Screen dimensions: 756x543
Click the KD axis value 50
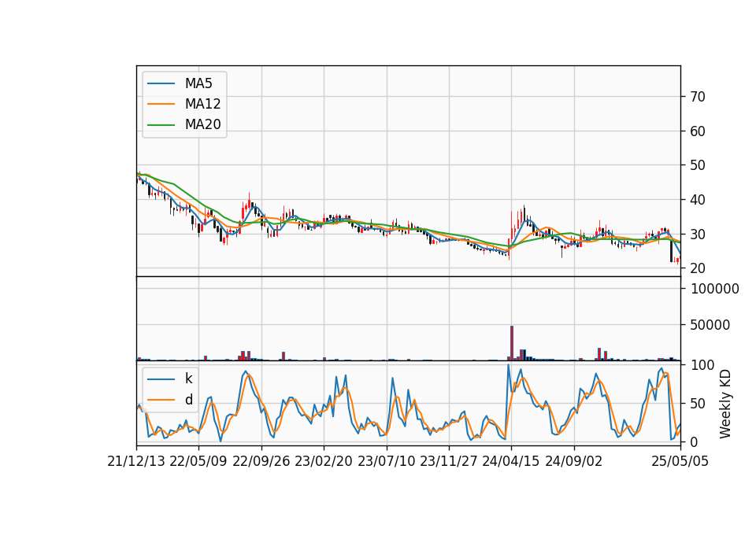coord(698,404)
